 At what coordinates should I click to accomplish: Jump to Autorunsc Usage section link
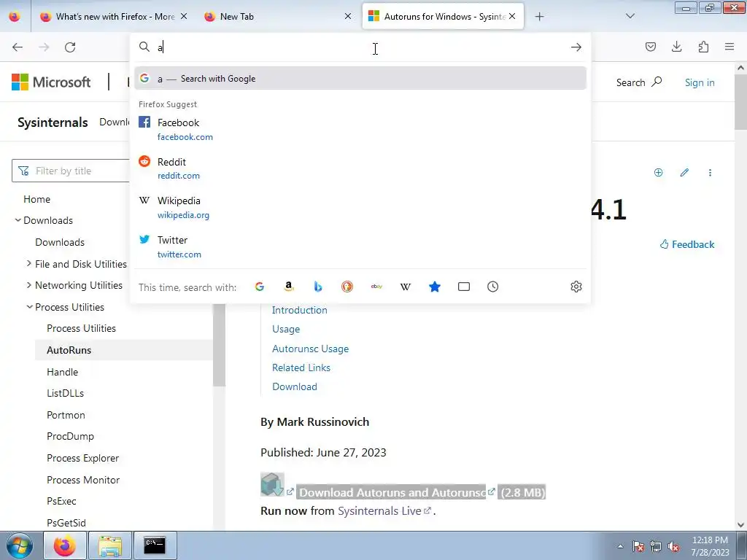tap(310, 349)
